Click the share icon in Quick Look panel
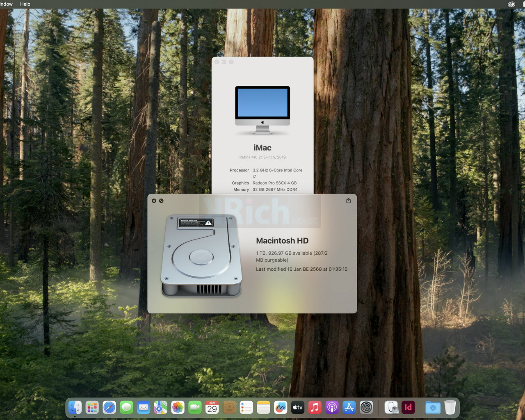Image resolution: width=525 pixels, height=420 pixels. point(349,201)
